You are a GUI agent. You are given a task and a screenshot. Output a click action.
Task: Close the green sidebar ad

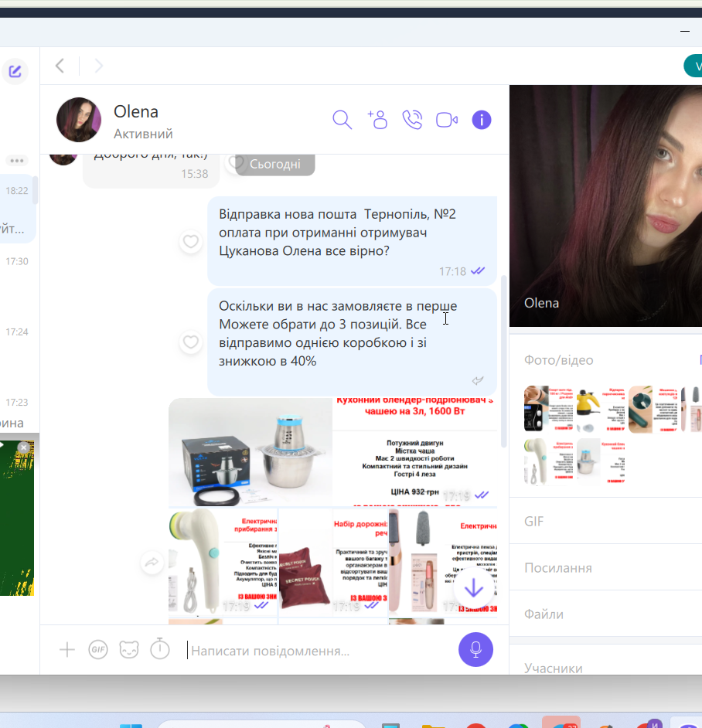click(x=23, y=447)
